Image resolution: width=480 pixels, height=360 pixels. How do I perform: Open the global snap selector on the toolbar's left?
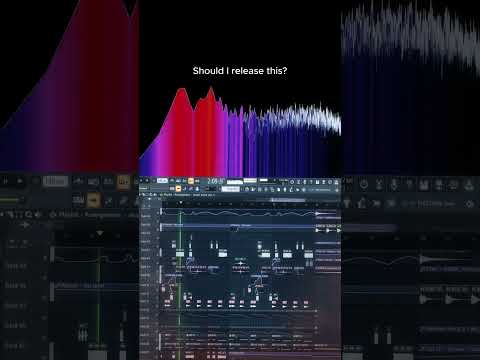click(x=144, y=189)
